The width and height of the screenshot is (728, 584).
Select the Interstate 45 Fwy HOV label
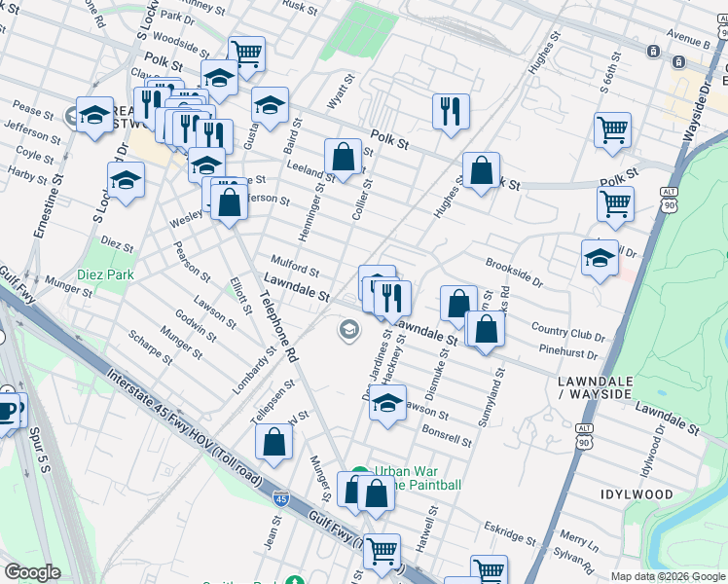184,427
